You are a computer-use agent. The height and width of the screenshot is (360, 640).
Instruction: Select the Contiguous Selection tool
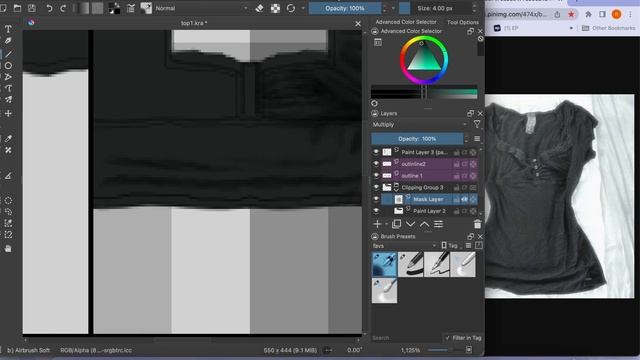pyautogui.click(x=8, y=223)
